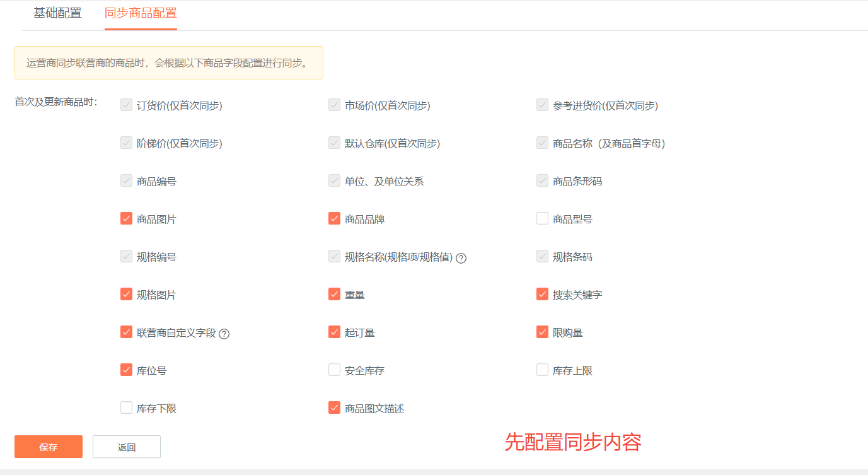Click the disabled 规格名称 checkbox

[334, 256]
